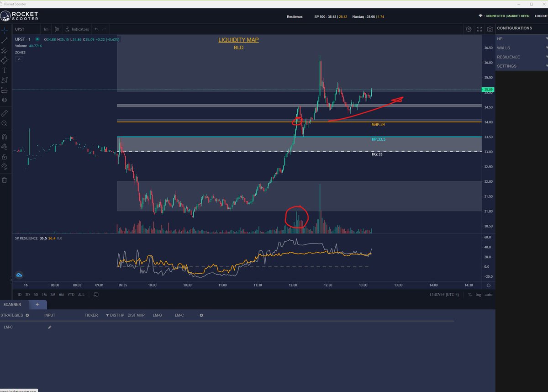548x392 pixels.
Task: Click the redo arrow
Action: [x=105, y=29]
